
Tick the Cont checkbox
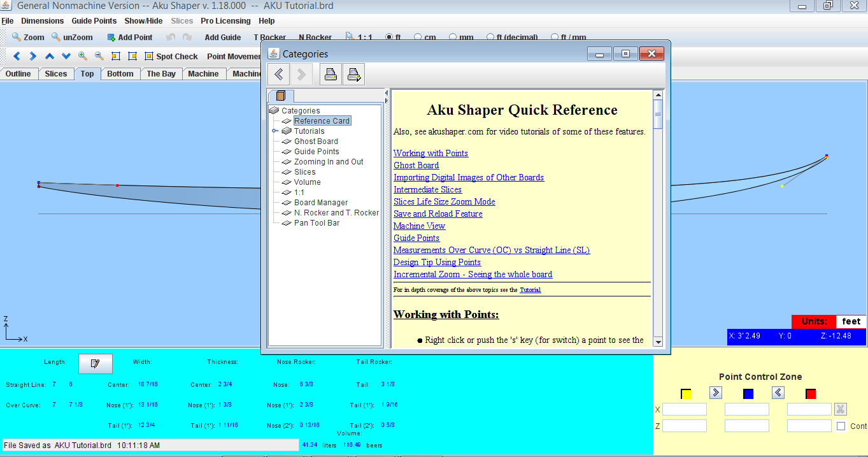841,426
